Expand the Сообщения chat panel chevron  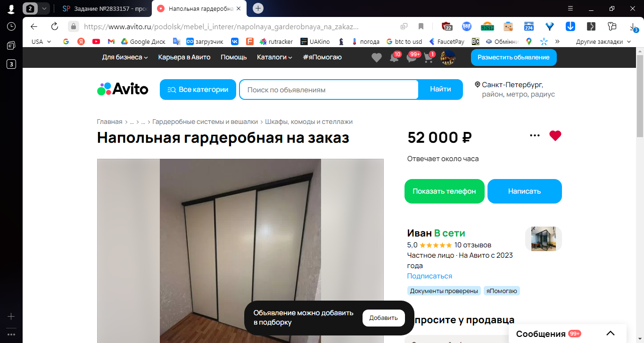611,334
